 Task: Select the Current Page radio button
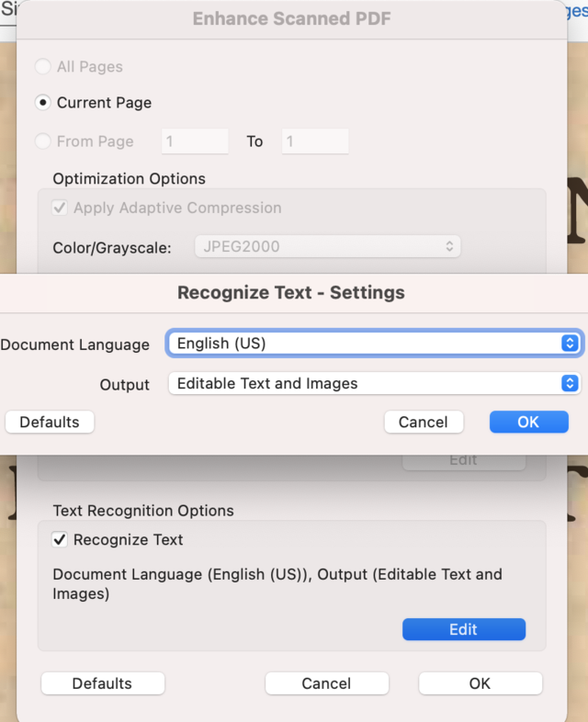pos(43,103)
